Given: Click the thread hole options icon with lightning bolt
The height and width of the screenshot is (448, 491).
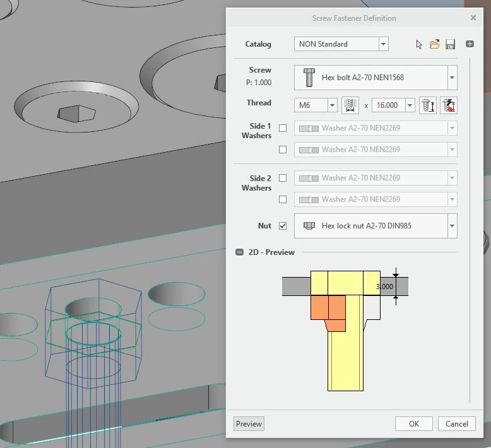Looking at the screenshot, I should pyautogui.click(x=449, y=105).
